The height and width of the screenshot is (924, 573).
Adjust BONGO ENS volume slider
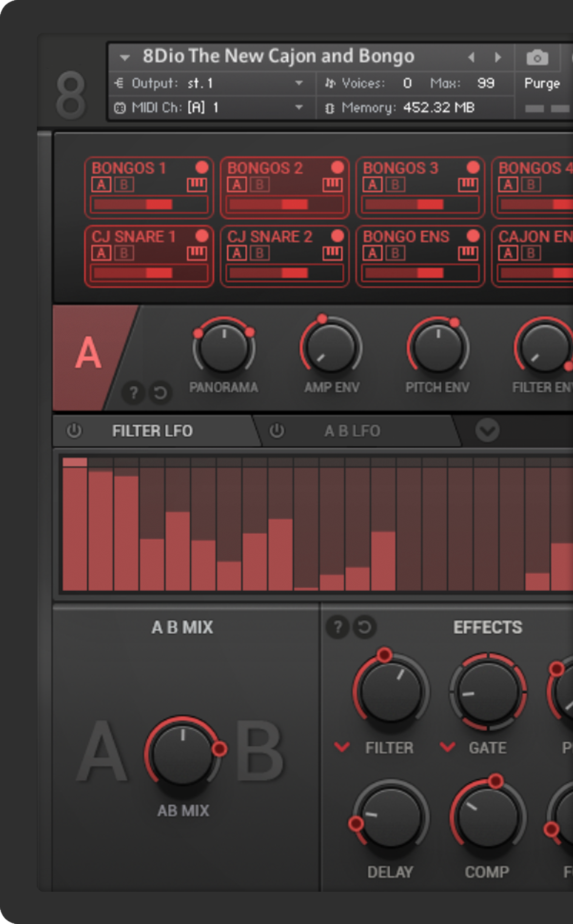click(x=421, y=273)
